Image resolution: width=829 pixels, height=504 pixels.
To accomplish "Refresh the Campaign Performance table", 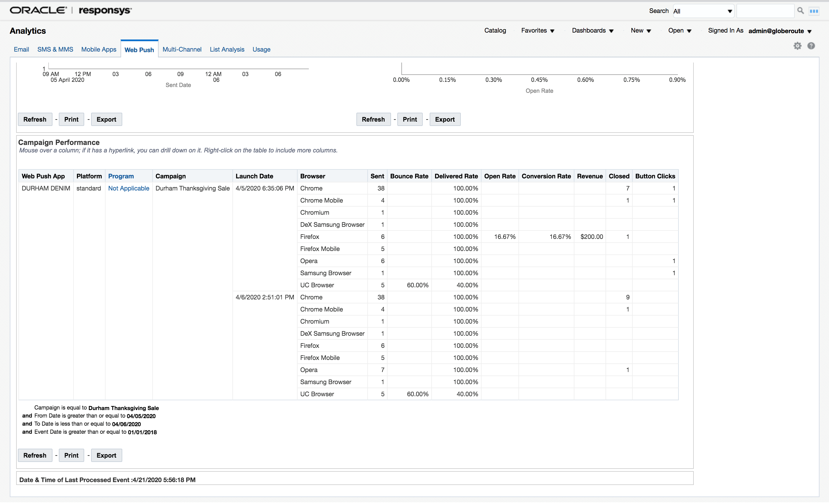I will click(35, 455).
